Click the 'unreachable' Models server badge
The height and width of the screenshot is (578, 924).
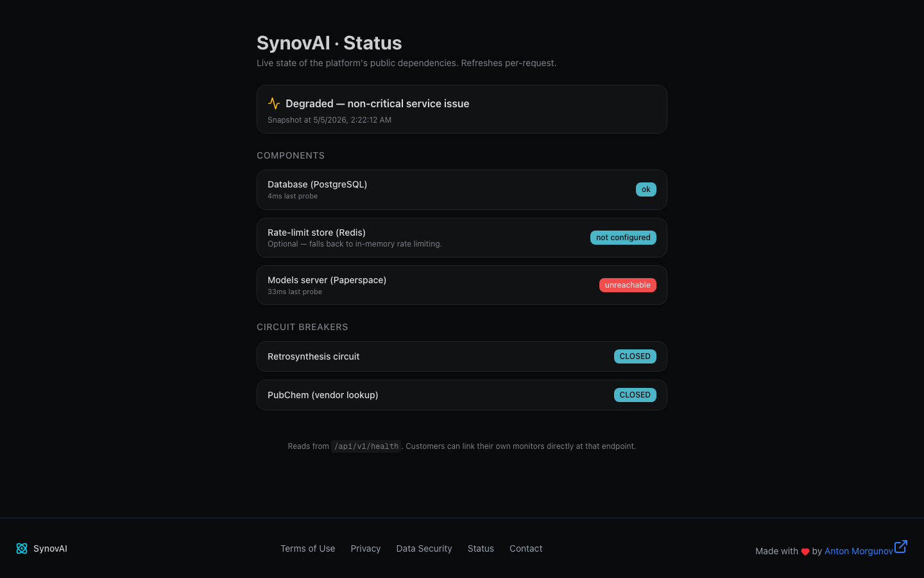click(x=628, y=285)
